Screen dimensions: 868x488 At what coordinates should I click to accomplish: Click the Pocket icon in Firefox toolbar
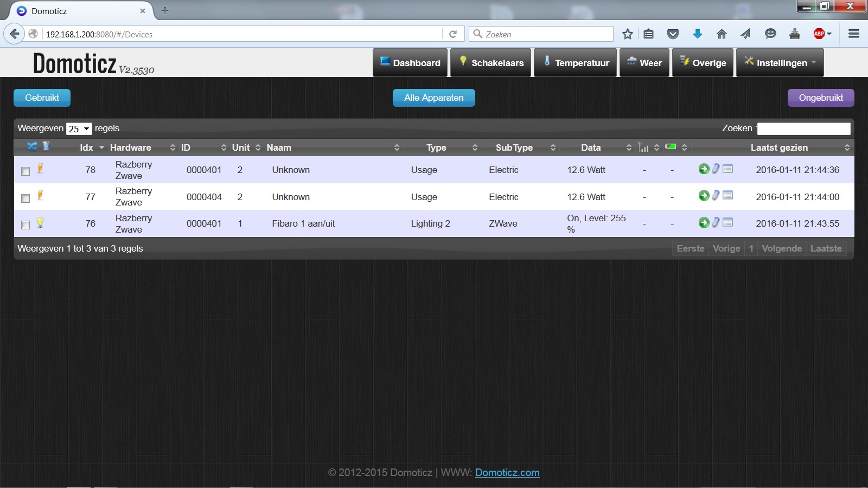(x=673, y=34)
